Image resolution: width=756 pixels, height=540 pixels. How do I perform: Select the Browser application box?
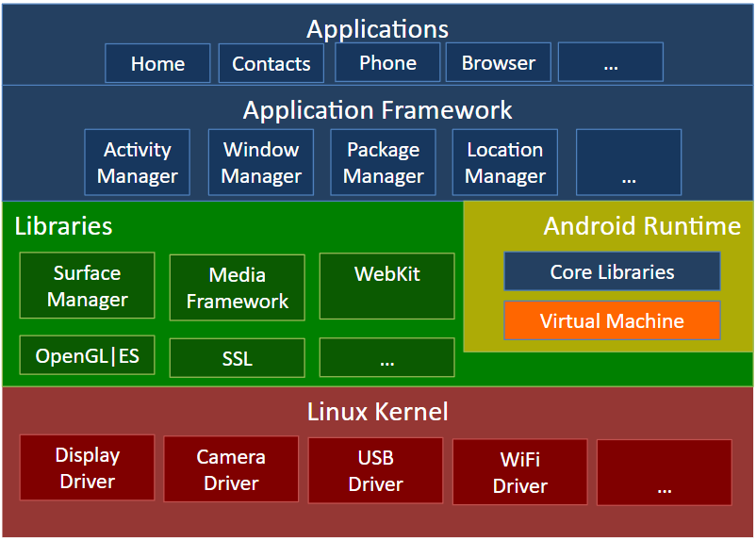coord(499,62)
